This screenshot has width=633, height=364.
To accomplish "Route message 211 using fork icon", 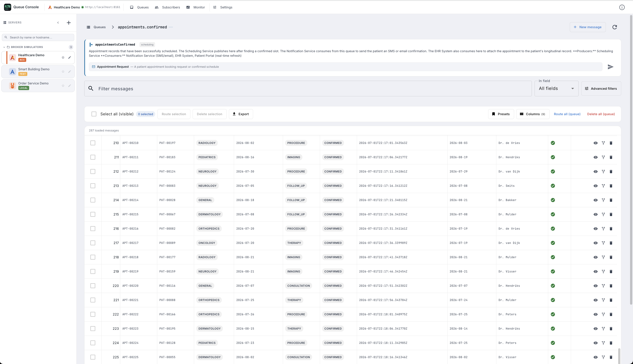I will pyautogui.click(x=603, y=157).
